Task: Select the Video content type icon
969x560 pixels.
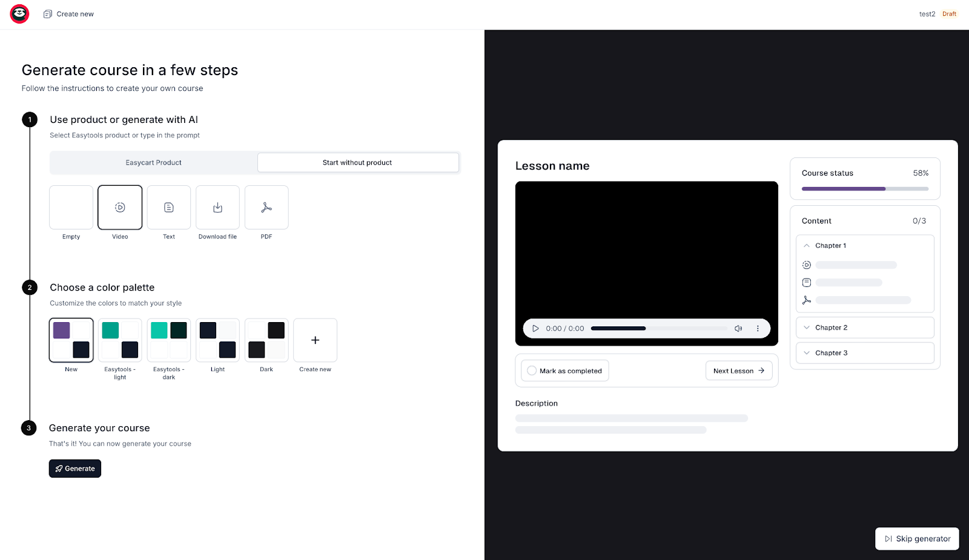Action: 120,207
